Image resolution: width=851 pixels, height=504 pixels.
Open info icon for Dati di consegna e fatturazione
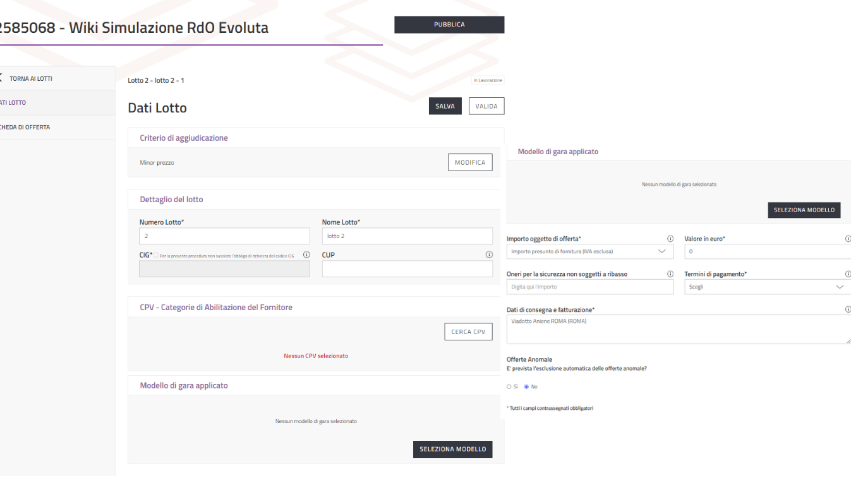click(847, 309)
